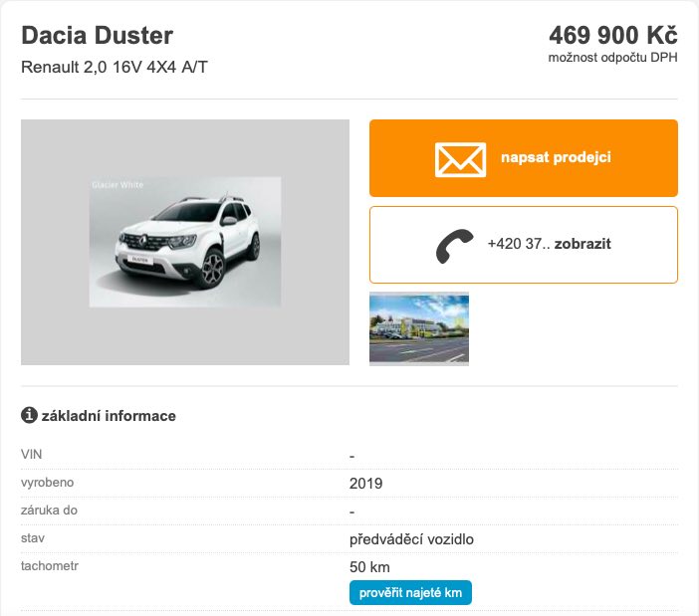Click the základní informace section title
Screen dimensions: 699x616
[109, 416]
